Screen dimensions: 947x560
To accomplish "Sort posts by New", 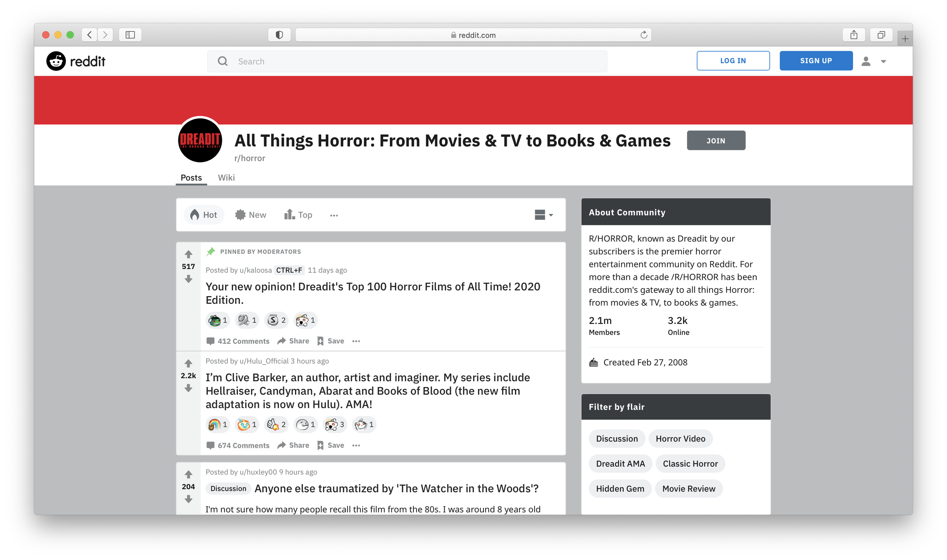I will tap(250, 215).
